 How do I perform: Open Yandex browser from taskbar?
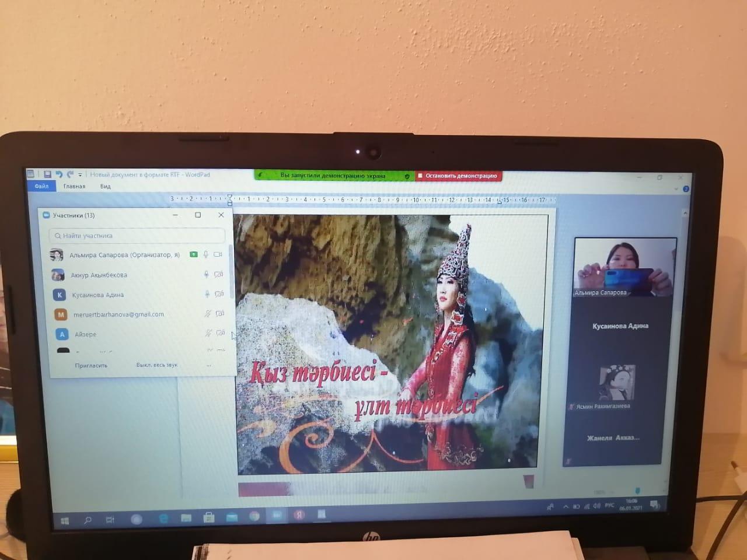(299, 515)
